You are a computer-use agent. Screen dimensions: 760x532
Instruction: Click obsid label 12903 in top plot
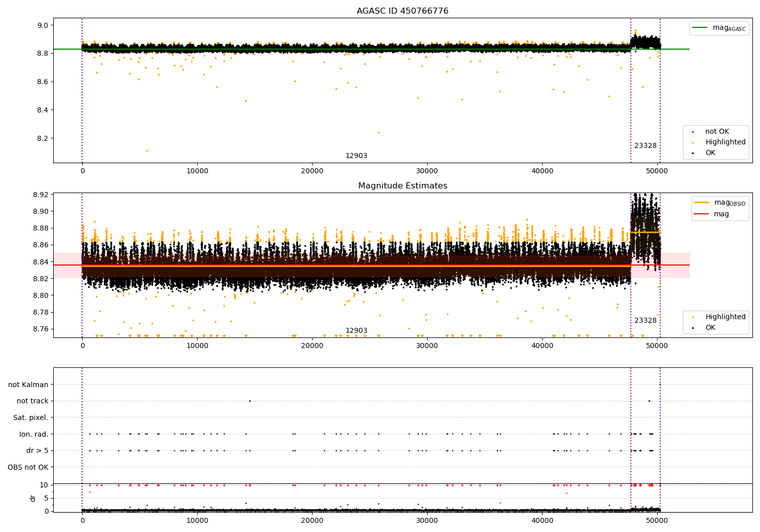pos(356,156)
